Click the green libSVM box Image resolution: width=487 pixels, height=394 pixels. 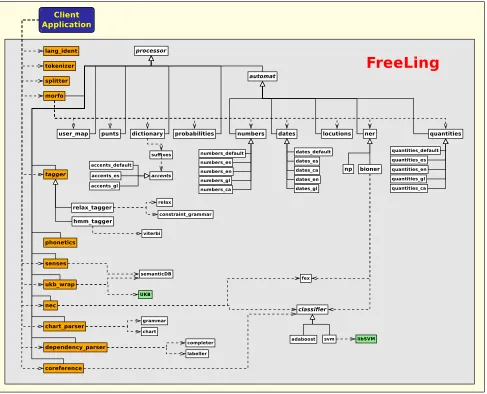(366, 339)
